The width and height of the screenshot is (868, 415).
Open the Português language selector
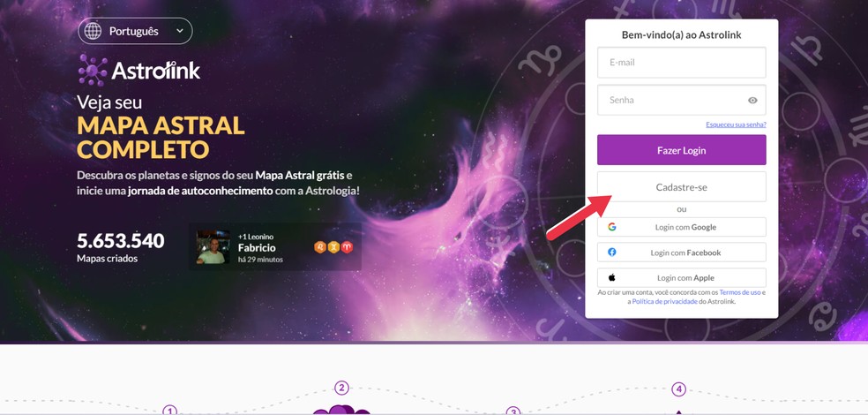(135, 31)
